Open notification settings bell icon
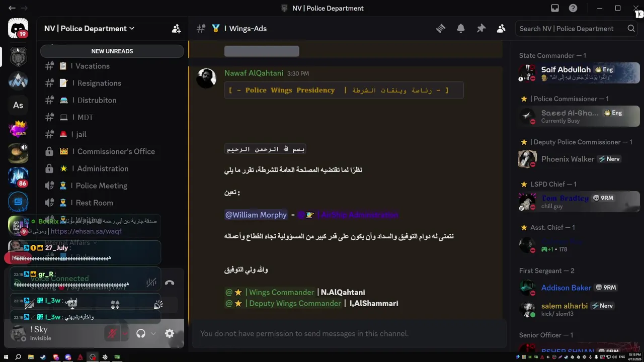Image resolution: width=644 pixels, height=362 pixels. coord(461,29)
